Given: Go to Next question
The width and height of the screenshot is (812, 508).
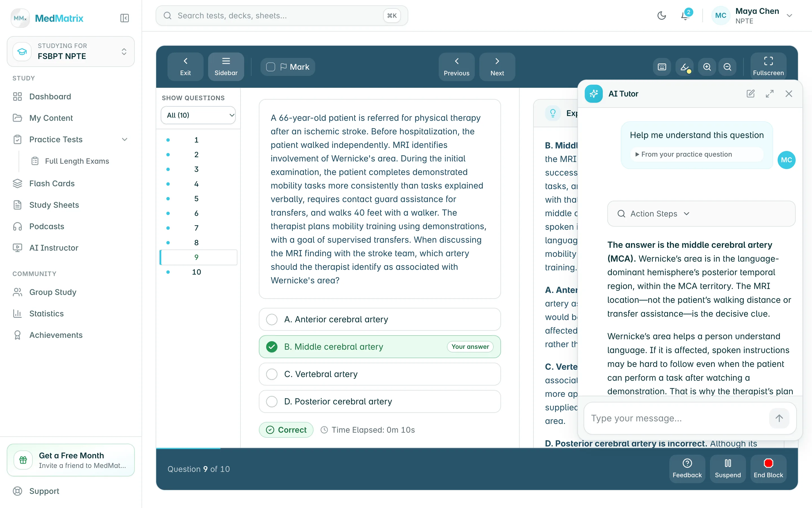Looking at the screenshot, I should 497,67.
